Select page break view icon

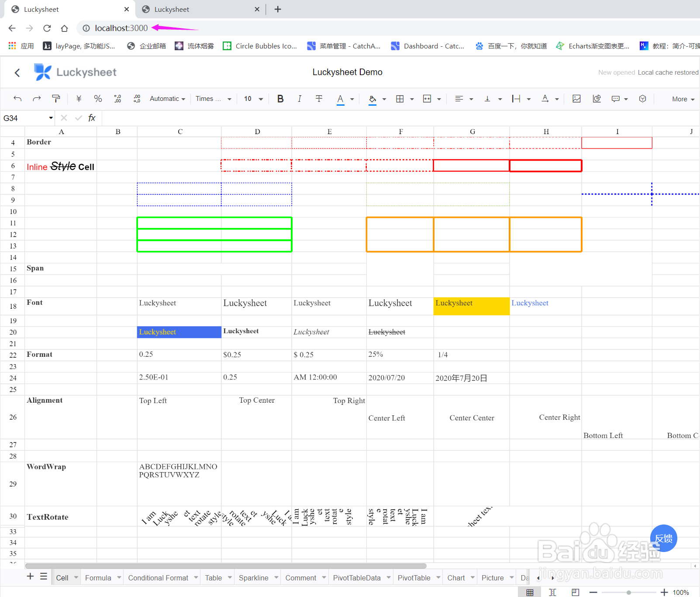tap(552, 592)
